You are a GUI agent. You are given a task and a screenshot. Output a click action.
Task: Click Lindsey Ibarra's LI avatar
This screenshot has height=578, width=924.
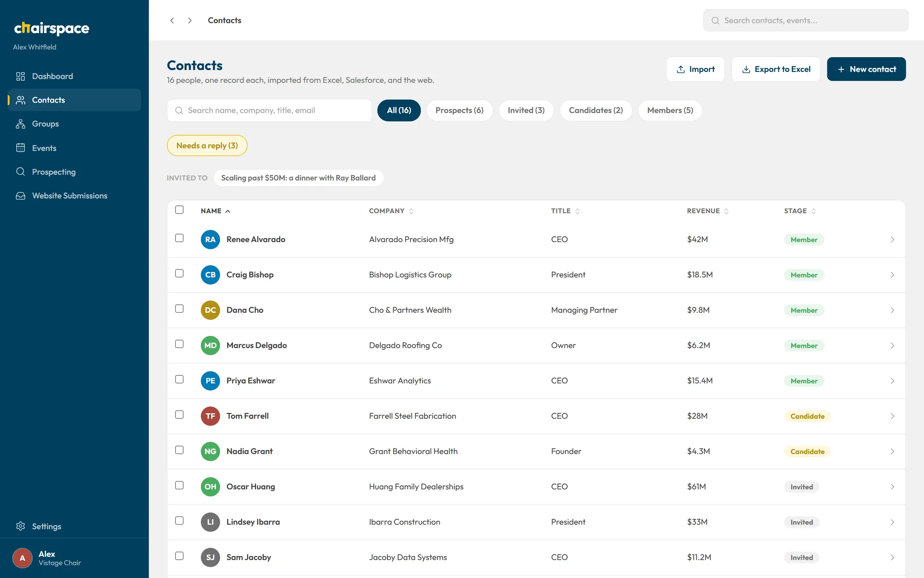click(x=210, y=522)
